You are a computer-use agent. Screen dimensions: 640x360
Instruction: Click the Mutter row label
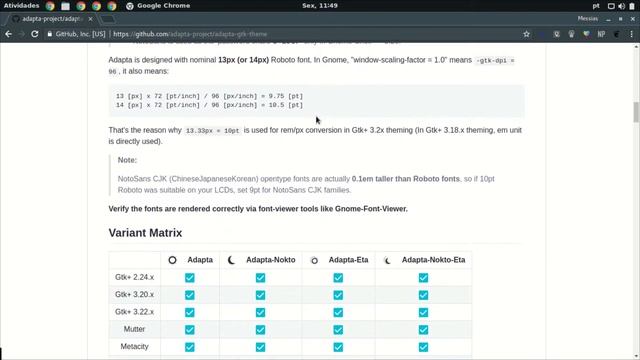click(134, 329)
